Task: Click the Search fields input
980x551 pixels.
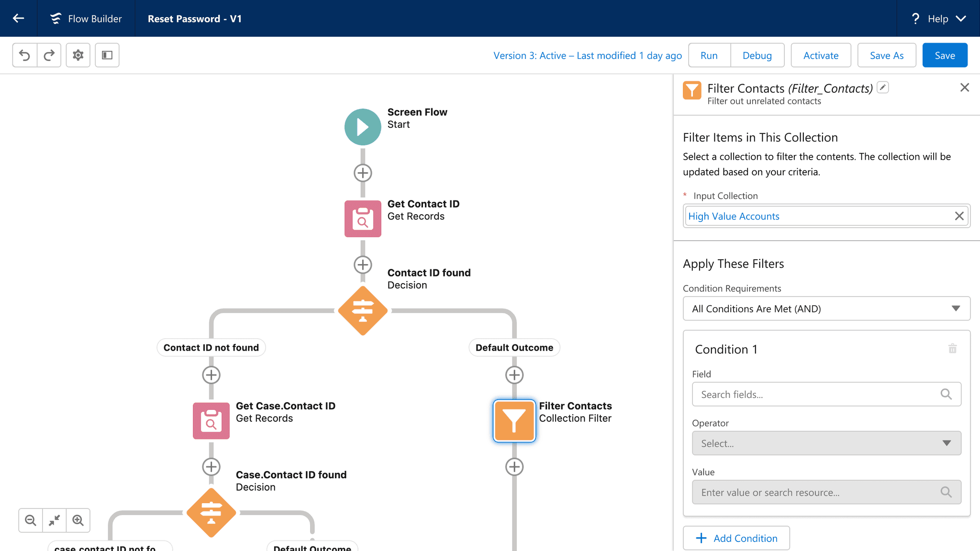Action: [818, 395]
